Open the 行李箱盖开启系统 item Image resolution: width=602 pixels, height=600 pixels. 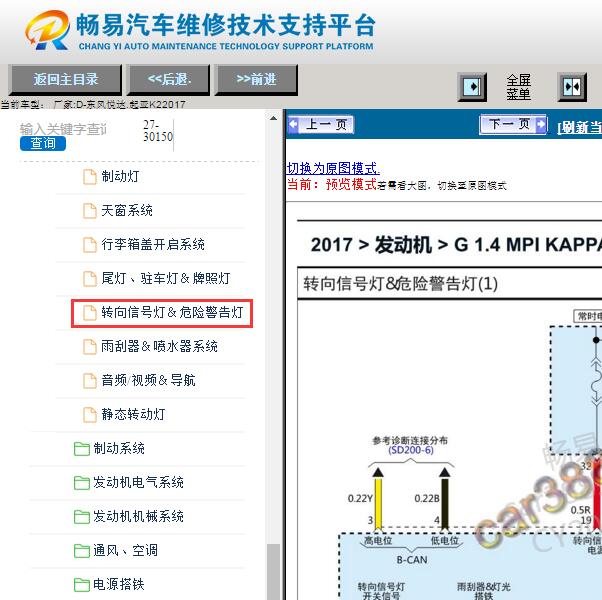point(153,245)
